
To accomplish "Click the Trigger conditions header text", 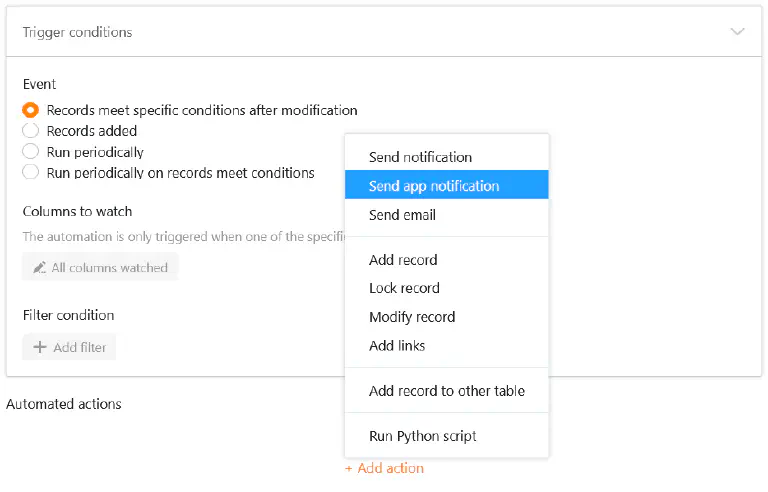I will click(77, 32).
